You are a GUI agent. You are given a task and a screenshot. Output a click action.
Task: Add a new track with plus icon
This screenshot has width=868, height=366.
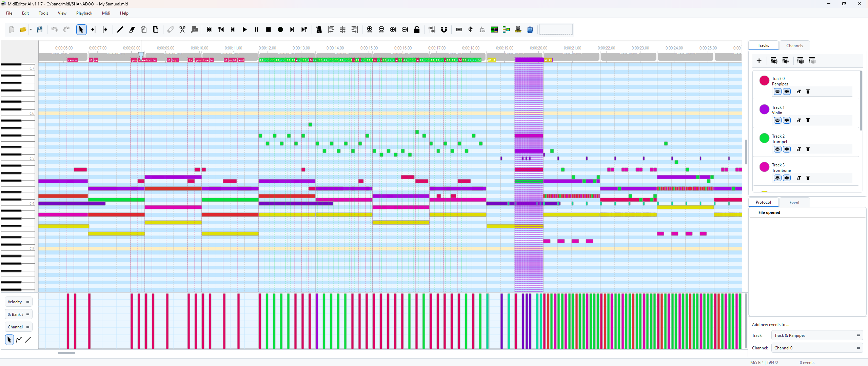point(759,61)
